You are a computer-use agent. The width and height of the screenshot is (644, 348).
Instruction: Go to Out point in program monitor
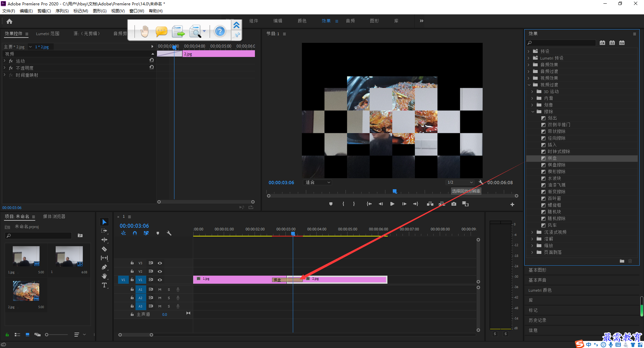click(416, 204)
